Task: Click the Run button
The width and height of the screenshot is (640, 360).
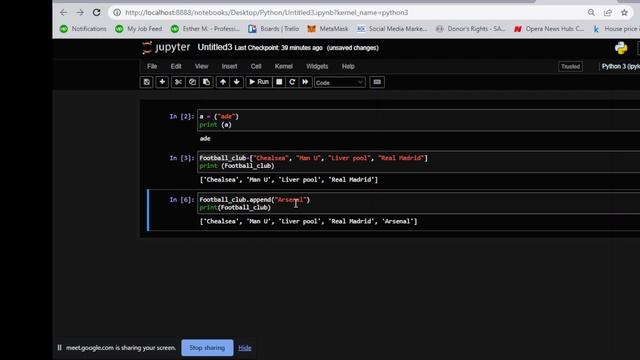Action: point(259,82)
